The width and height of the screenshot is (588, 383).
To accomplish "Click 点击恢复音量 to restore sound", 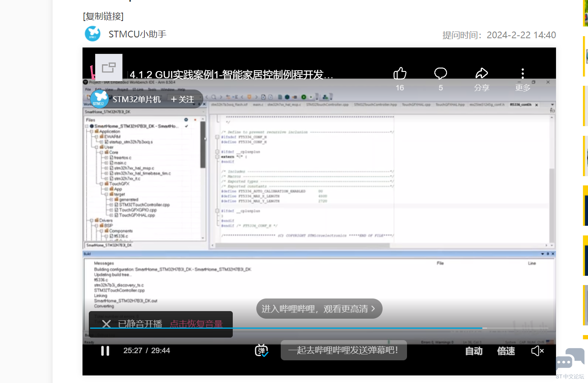I will pos(196,324).
